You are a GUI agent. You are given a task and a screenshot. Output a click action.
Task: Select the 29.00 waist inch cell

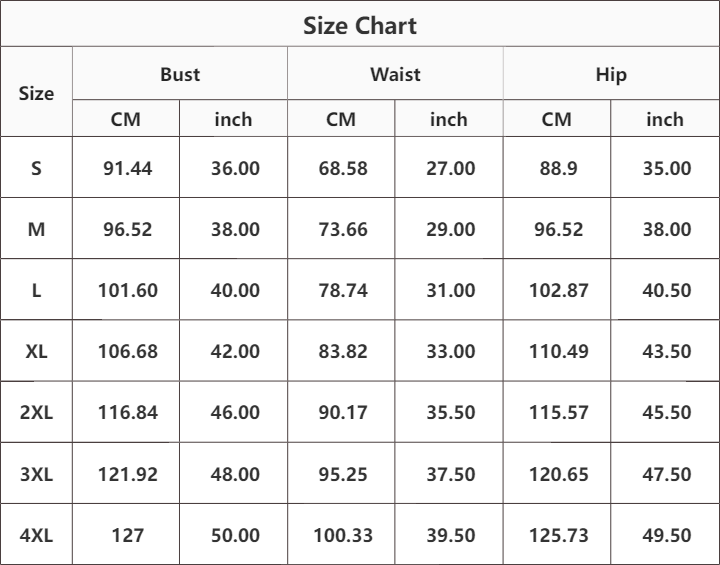pyautogui.click(x=450, y=229)
